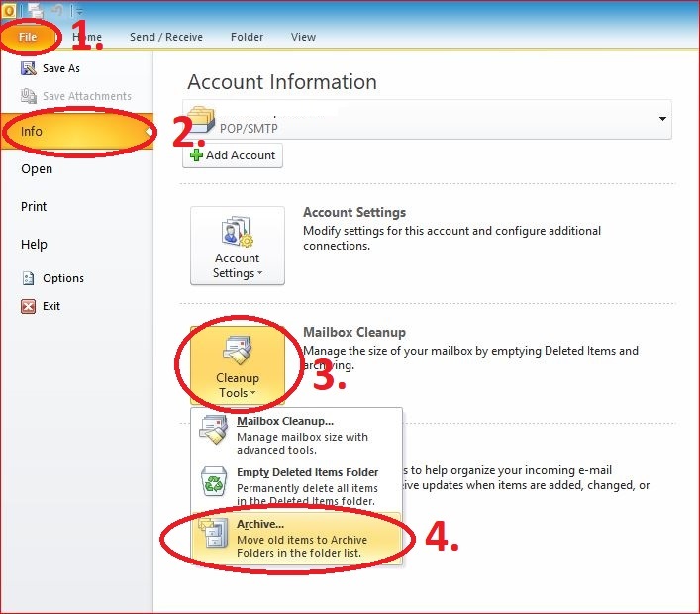Click the Outlook logo in title bar

(x=9, y=10)
